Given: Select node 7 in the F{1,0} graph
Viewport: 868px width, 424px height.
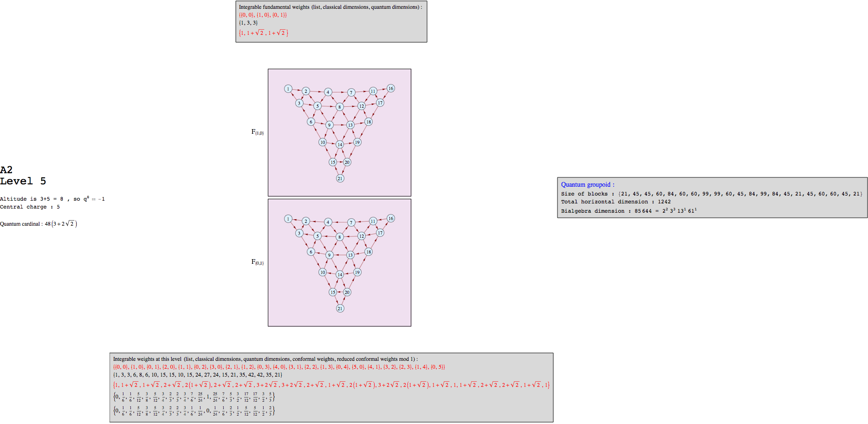Looking at the screenshot, I should (x=351, y=92).
